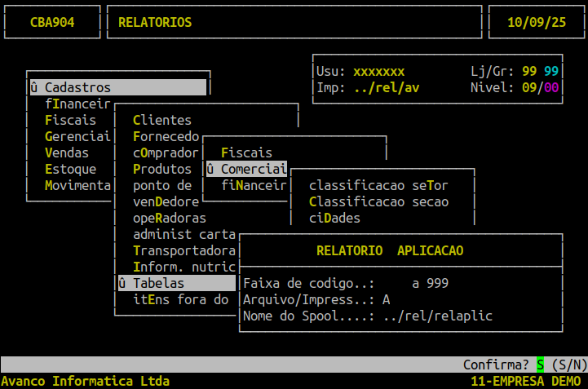
Task: Select Estoque from the main menu
Action: point(70,169)
